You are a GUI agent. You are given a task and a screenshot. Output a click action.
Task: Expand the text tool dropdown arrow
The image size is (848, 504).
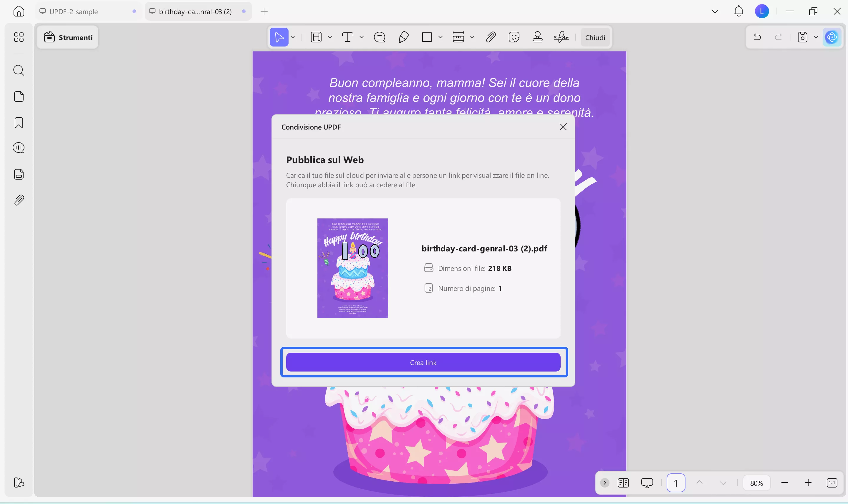[x=361, y=37]
